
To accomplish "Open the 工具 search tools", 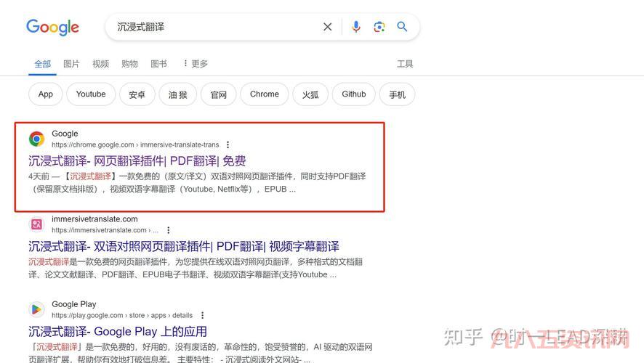I will (x=405, y=64).
